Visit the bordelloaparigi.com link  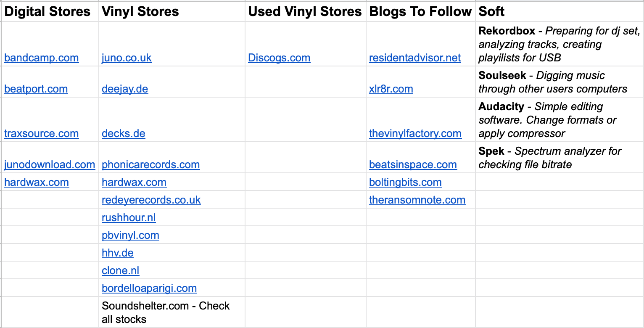click(x=149, y=288)
